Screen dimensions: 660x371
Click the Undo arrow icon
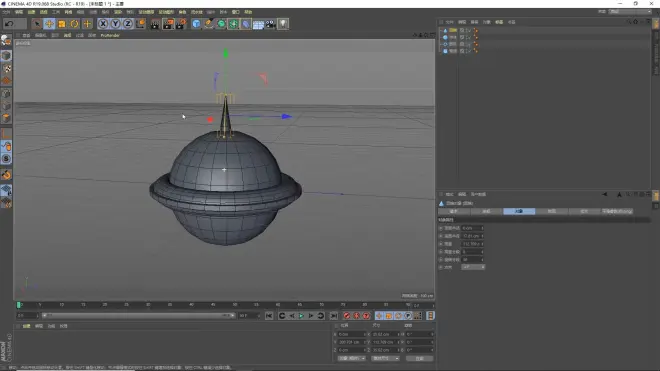[9, 24]
